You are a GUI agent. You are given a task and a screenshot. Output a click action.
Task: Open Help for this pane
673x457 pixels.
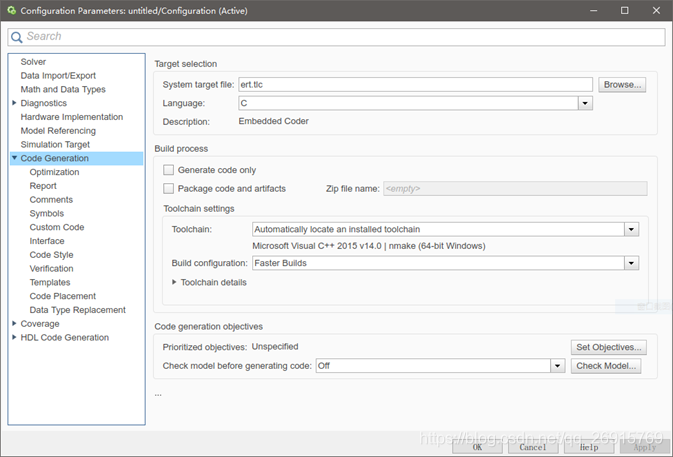coord(588,447)
